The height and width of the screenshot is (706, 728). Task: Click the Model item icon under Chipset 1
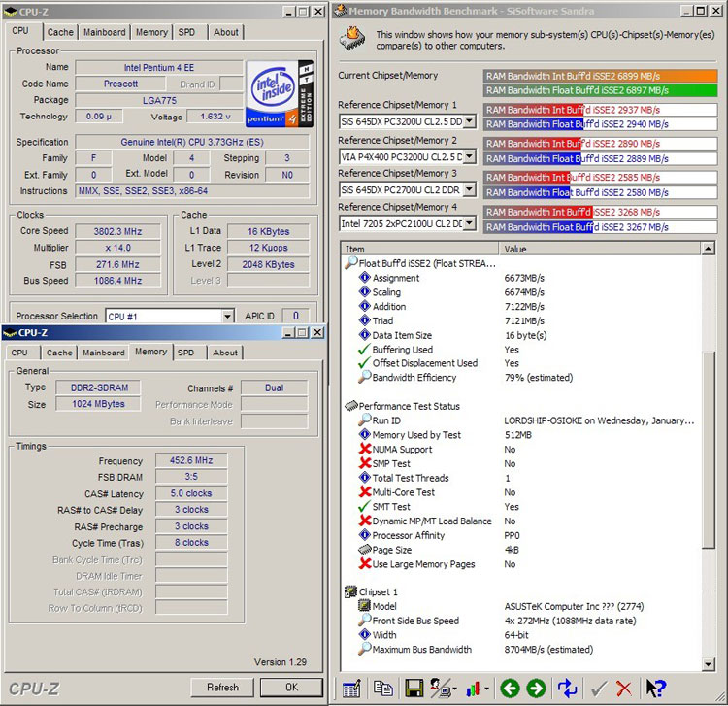364,606
